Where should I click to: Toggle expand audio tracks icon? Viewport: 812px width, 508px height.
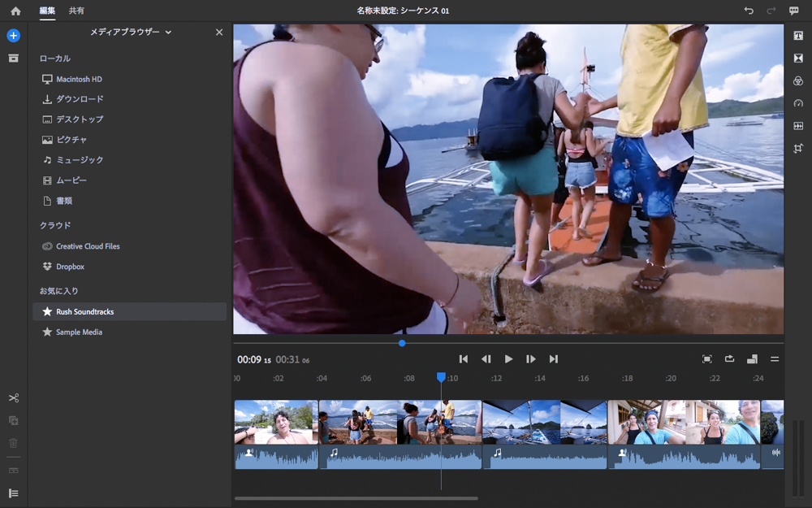click(13, 471)
